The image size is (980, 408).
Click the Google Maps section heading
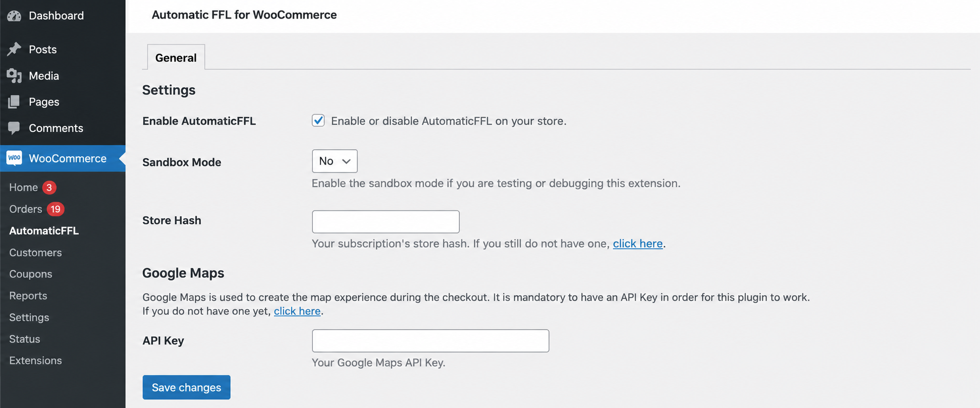(183, 273)
